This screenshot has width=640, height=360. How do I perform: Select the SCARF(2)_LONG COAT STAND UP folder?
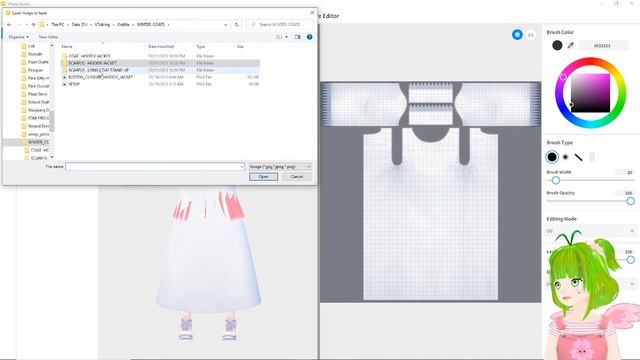click(160, 70)
